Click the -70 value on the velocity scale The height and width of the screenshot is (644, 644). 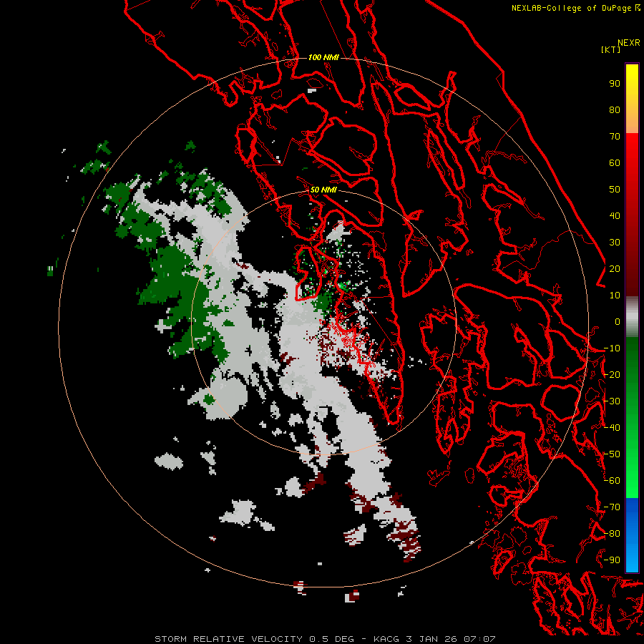pyautogui.click(x=612, y=507)
